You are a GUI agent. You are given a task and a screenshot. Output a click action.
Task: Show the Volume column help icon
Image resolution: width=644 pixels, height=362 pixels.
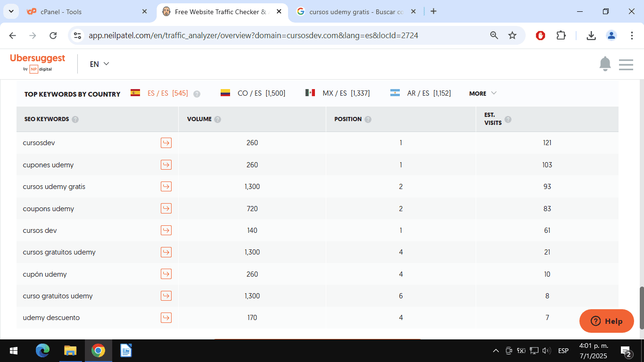(217, 119)
